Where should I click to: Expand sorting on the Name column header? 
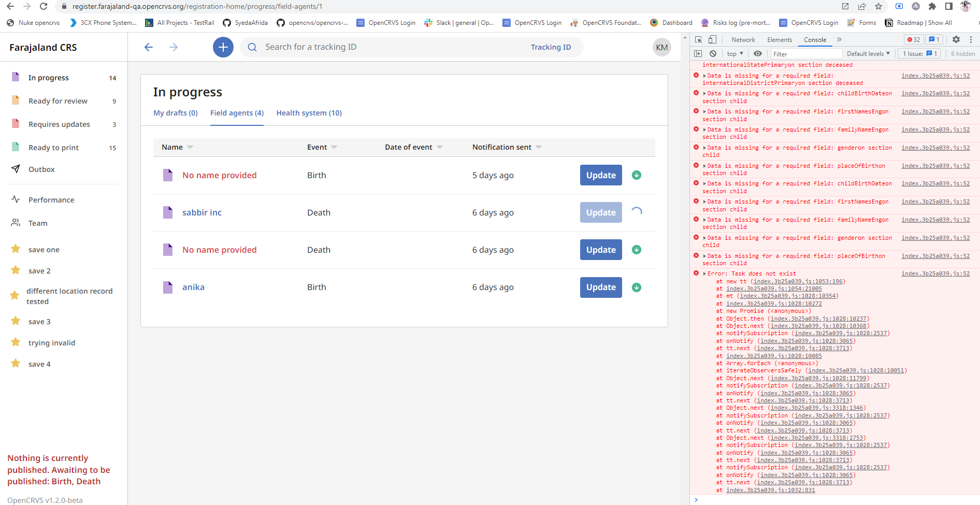pos(190,147)
